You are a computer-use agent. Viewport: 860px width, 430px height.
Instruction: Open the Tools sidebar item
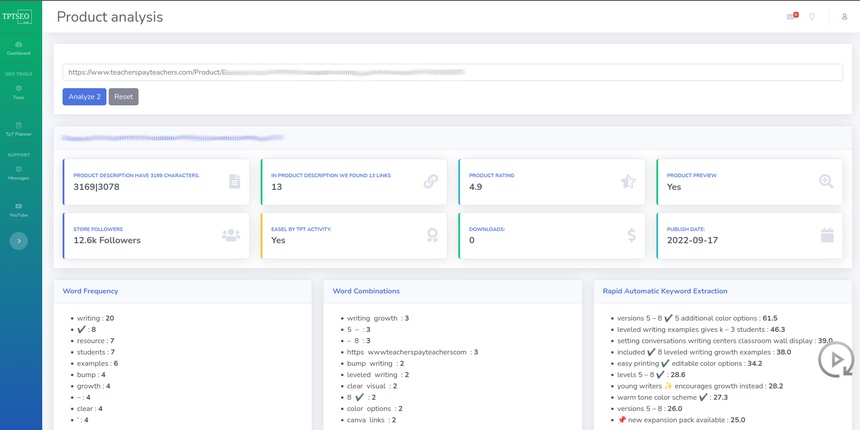click(19, 92)
